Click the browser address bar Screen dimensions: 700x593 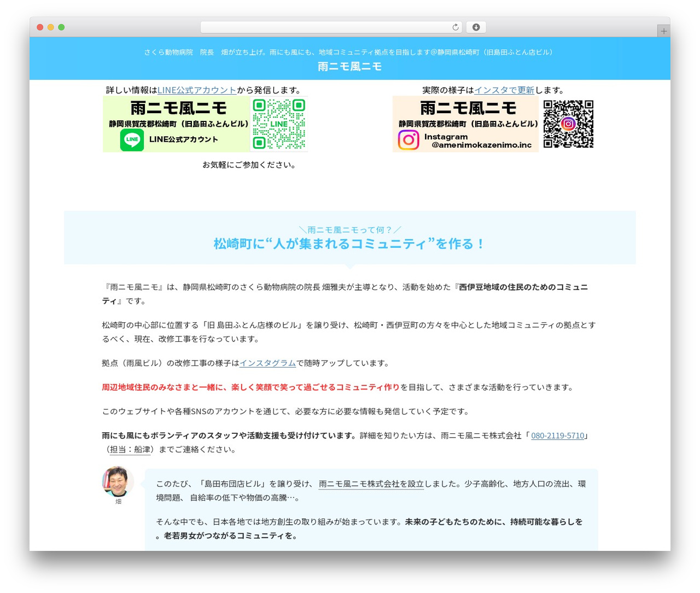331,27
